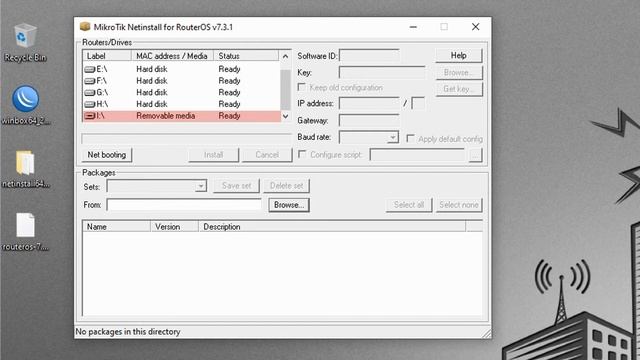Click the IP address field
Viewport: 640px width, 360px height.
click(369, 103)
